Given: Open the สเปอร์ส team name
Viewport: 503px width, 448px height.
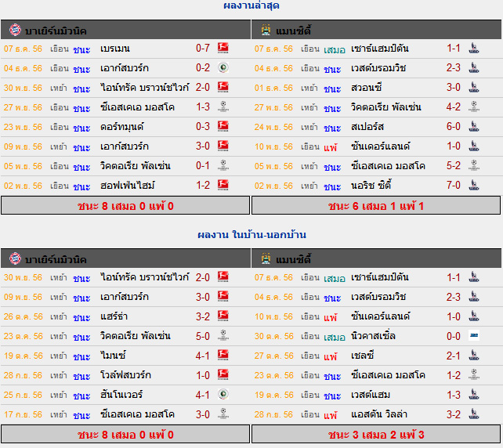Looking at the screenshot, I should 367,127.
